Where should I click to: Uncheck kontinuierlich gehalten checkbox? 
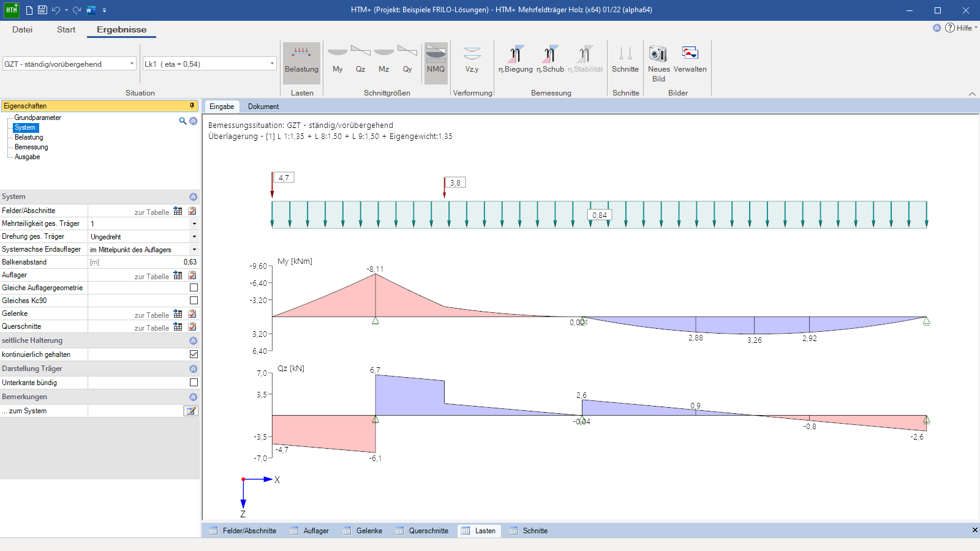194,354
